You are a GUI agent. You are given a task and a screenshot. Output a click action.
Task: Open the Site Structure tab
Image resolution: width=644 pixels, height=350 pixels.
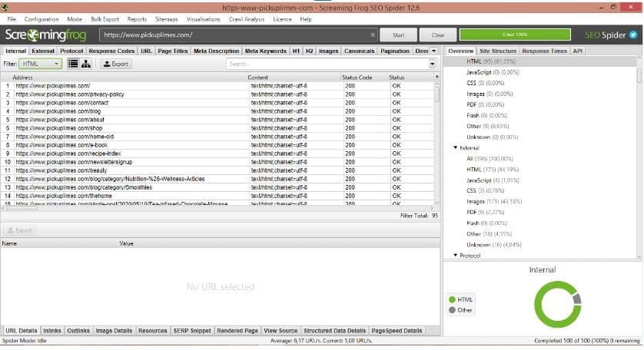498,51
